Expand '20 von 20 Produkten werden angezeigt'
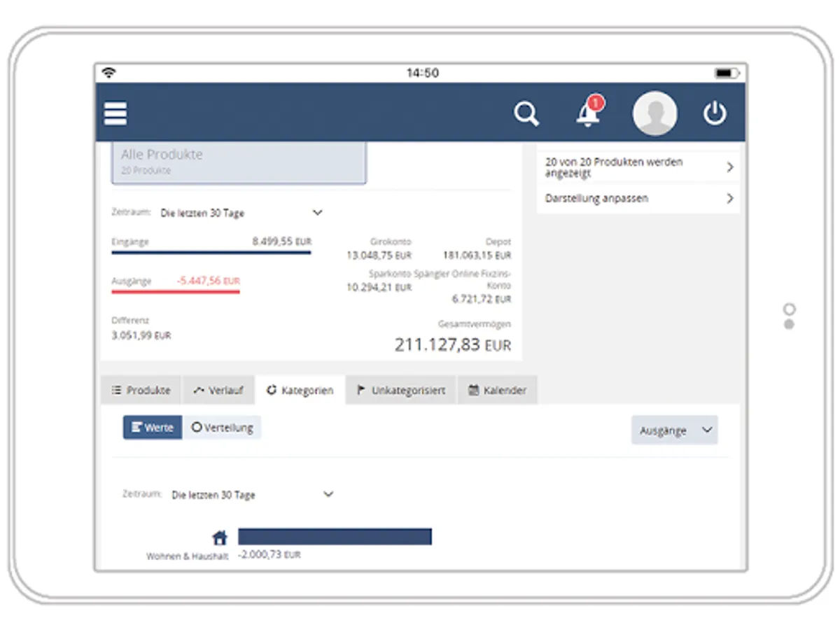 coord(638,167)
